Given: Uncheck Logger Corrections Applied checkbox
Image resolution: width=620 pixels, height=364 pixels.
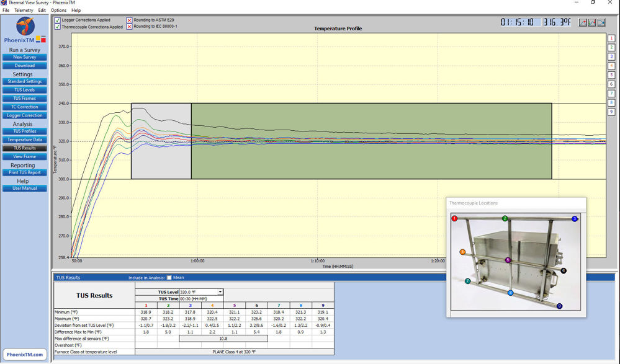Looking at the screenshot, I should [x=58, y=20].
